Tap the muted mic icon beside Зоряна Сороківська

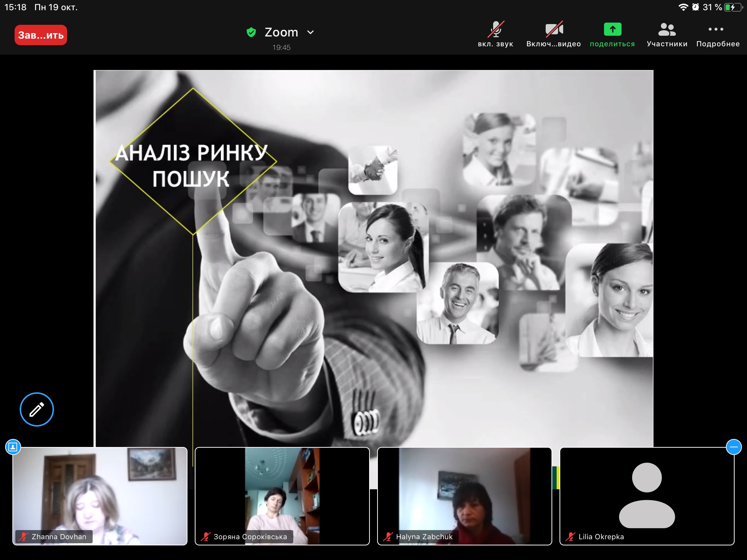(206, 537)
